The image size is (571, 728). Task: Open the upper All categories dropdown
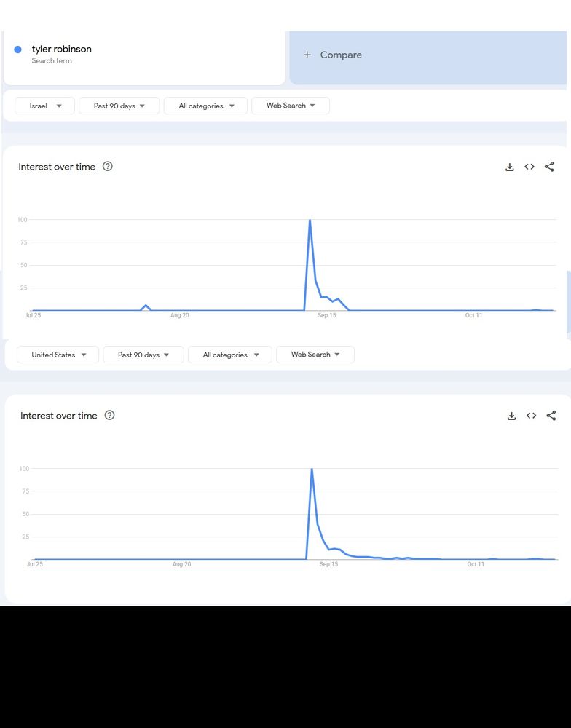click(206, 106)
